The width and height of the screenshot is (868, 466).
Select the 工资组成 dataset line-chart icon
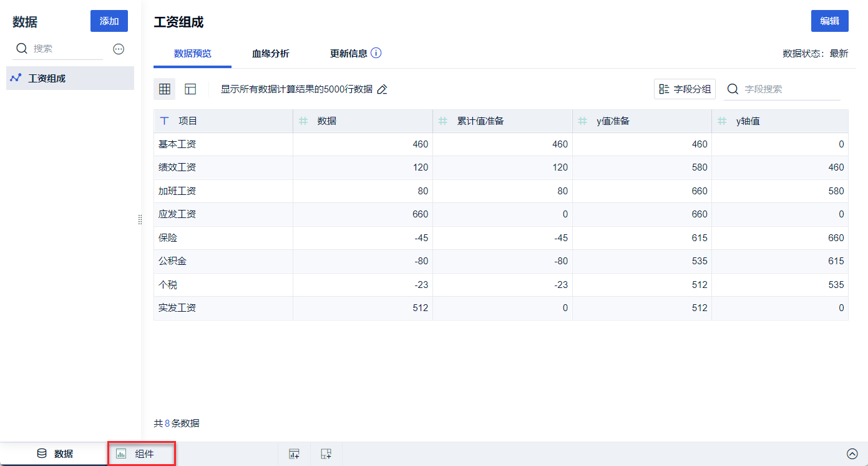click(16, 78)
